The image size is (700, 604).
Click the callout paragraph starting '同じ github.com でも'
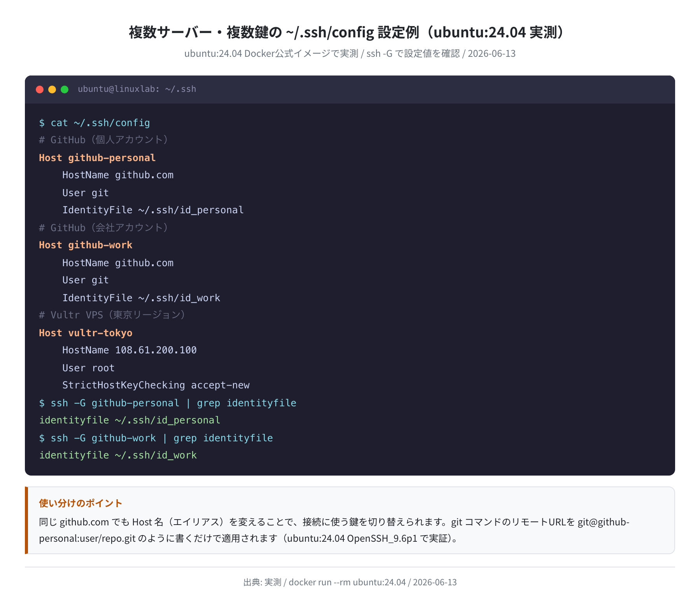[334, 530]
